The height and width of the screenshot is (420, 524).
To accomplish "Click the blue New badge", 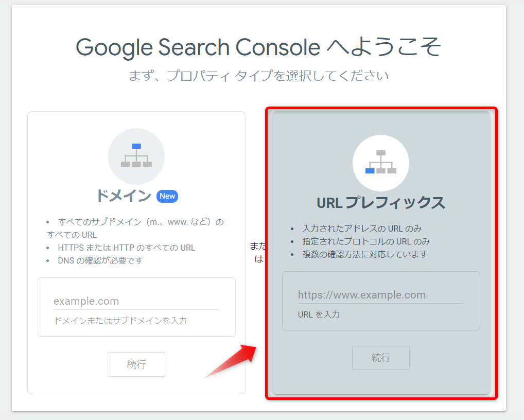I will 167,196.
